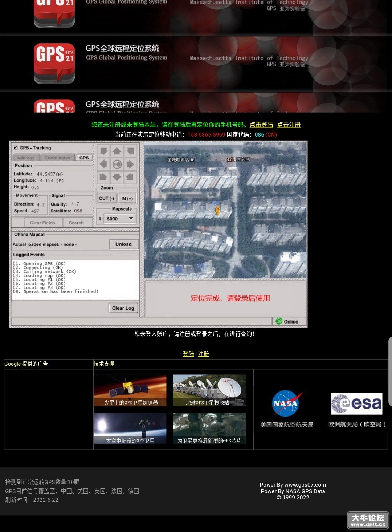Click the Unload mapset button
The width and height of the screenshot is (392, 532).
(123, 244)
